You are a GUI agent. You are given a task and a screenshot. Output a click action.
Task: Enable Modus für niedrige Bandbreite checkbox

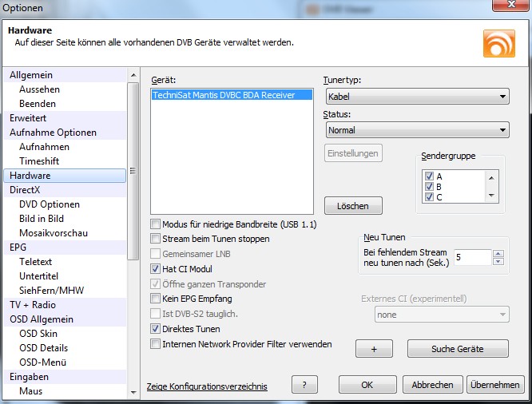coord(156,224)
